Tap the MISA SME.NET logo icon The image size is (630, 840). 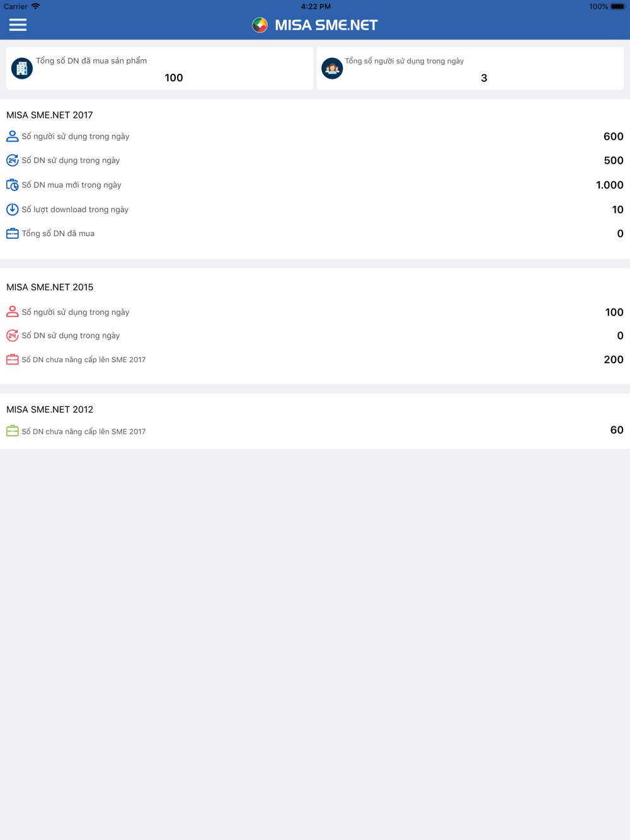[x=260, y=25]
